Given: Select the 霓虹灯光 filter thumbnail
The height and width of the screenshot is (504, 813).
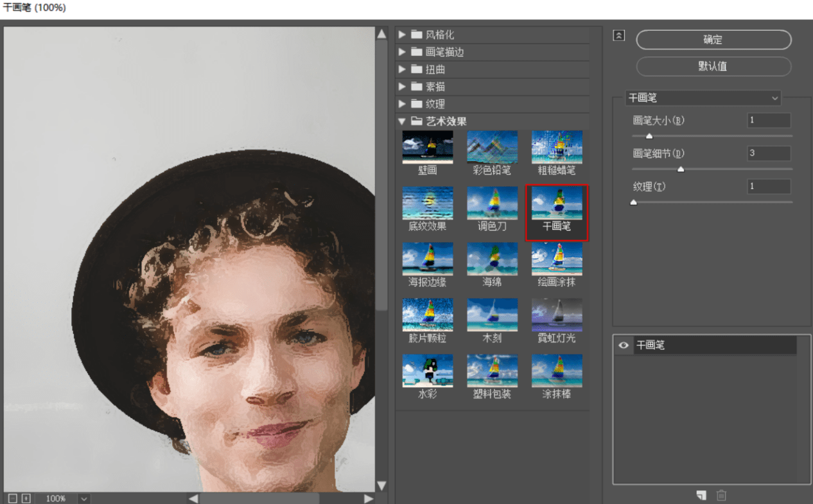Looking at the screenshot, I should pyautogui.click(x=557, y=315).
